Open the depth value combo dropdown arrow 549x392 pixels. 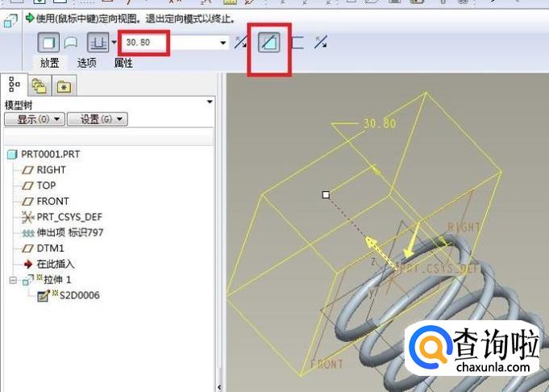click(223, 43)
